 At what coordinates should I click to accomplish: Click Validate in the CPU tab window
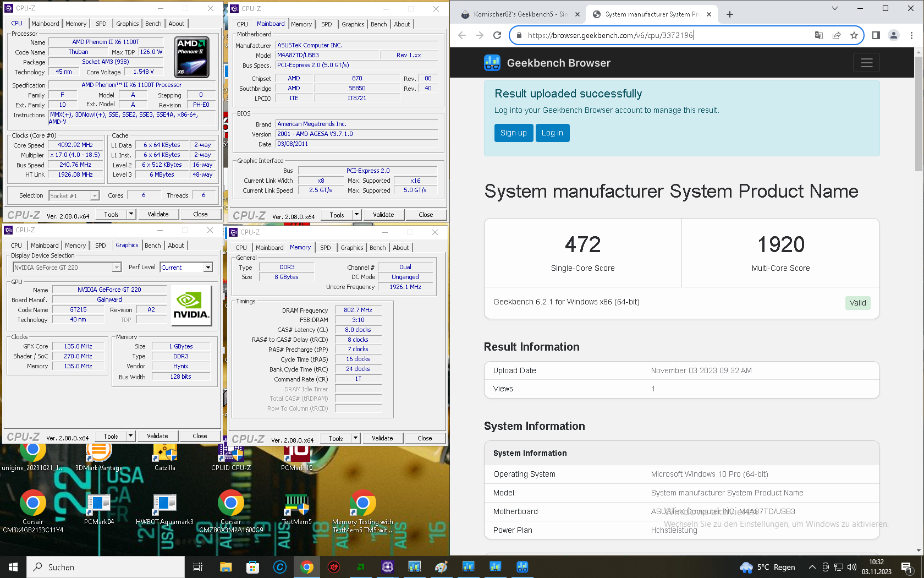click(x=158, y=214)
